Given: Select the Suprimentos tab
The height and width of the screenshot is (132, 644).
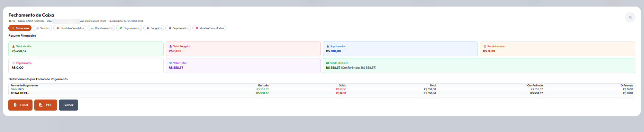Looking at the screenshot, I should (178, 28).
